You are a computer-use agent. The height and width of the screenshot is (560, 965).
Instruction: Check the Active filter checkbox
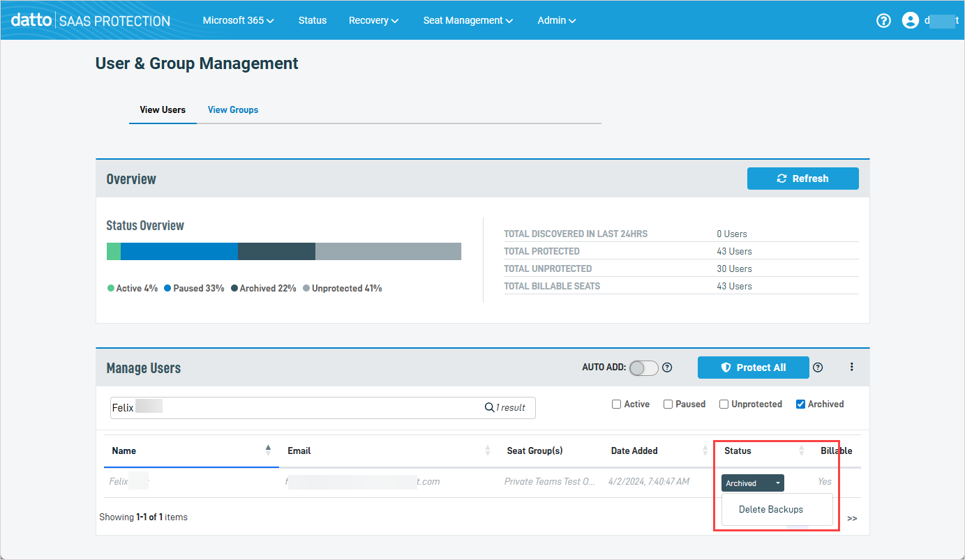616,404
